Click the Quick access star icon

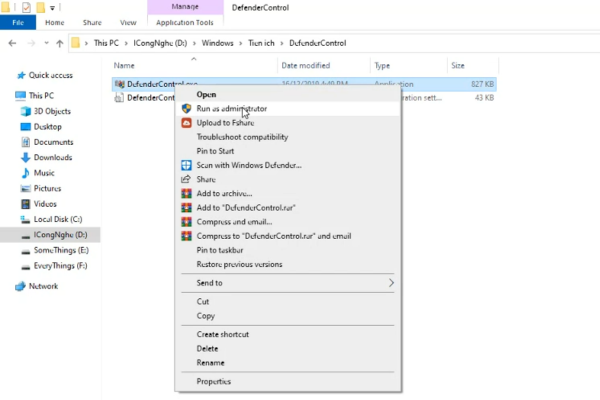pyautogui.click(x=20, y=75)
